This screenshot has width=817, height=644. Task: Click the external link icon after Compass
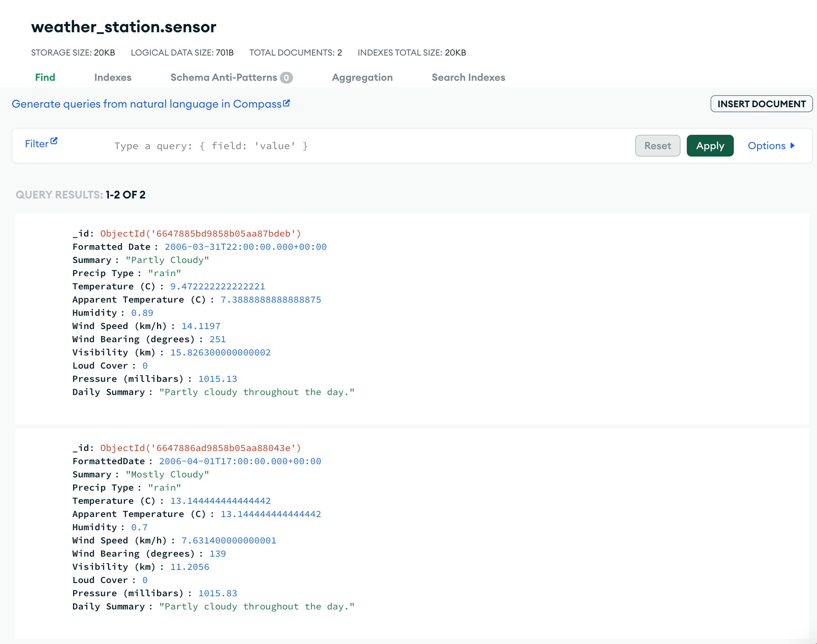point(286,103)
